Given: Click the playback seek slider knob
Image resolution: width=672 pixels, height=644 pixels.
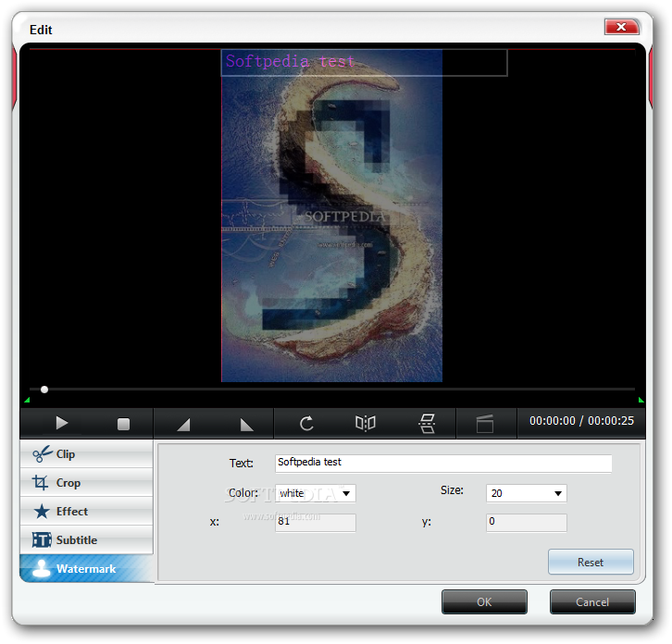Looking at the screenshot, I should click(44, 390).
